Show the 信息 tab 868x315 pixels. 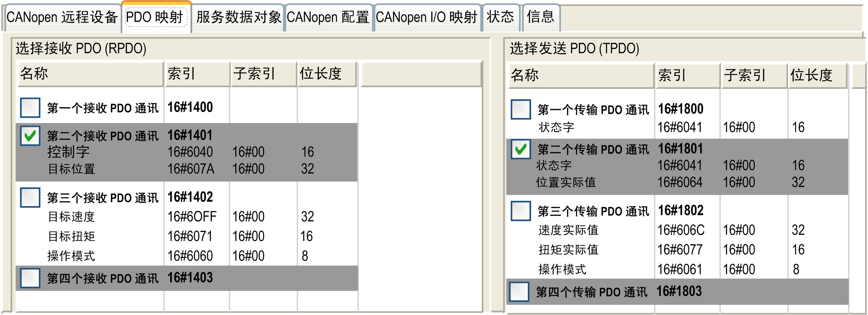click(x=540, y=17)
